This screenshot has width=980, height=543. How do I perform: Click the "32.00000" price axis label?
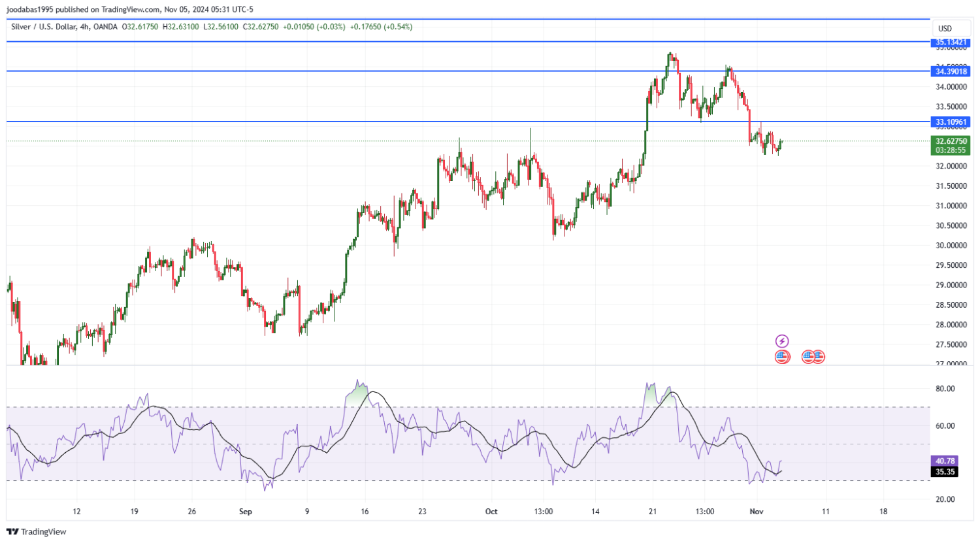coord(951,166)
